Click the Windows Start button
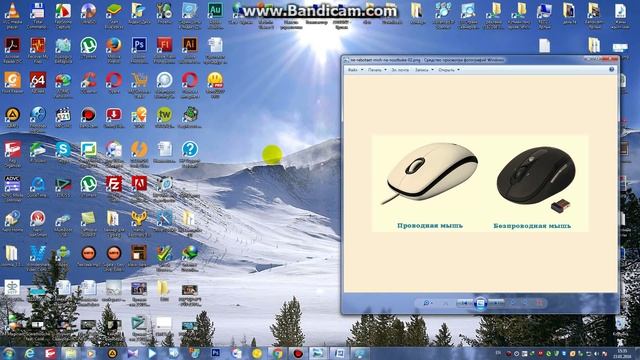The width and height of the screenshot is (640, 360). [9, 353]
